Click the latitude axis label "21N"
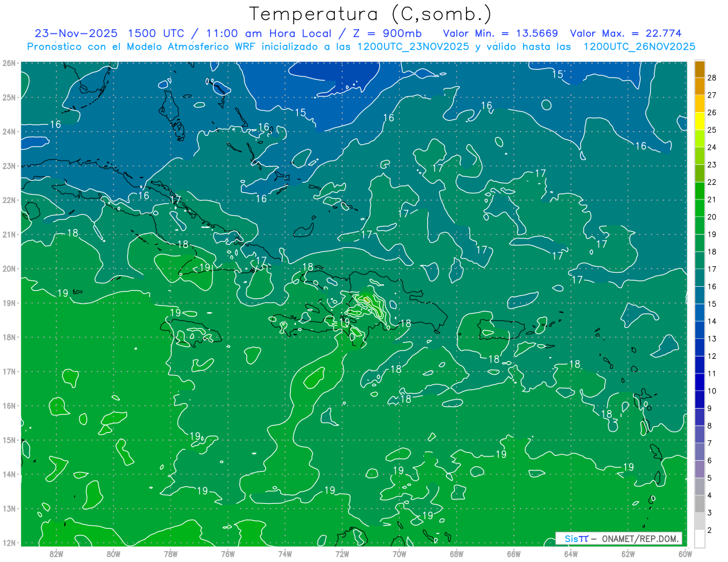 [x=9, y=234]
